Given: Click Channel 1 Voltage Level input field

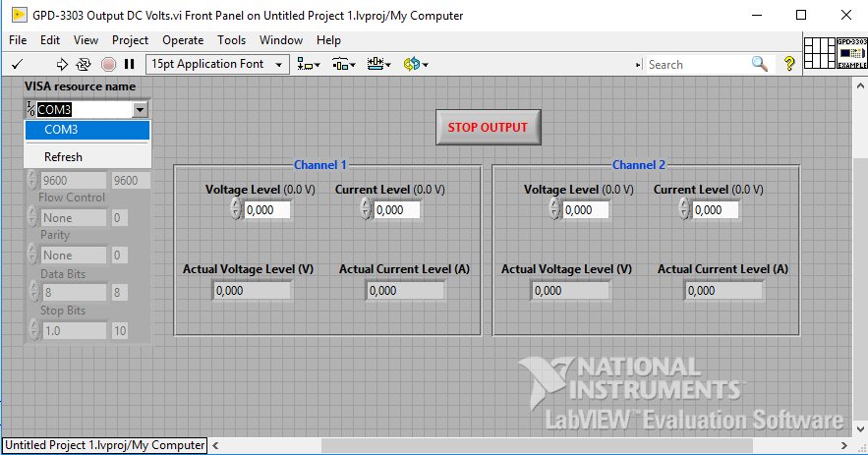Looking at the screenshot, I should [266, 210].
